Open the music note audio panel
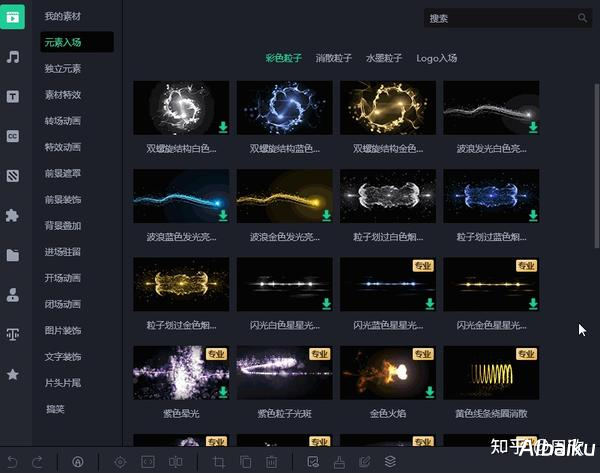600x473 pixels. coord(13,57)
